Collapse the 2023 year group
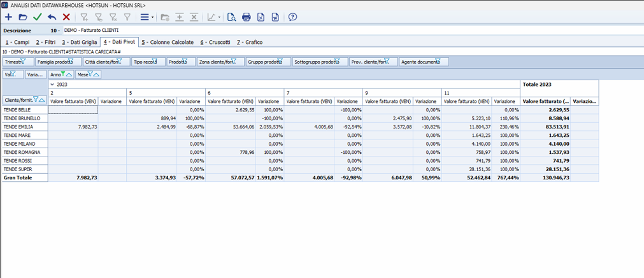Screen dimensions: 644x278 [x=52, y=84]
